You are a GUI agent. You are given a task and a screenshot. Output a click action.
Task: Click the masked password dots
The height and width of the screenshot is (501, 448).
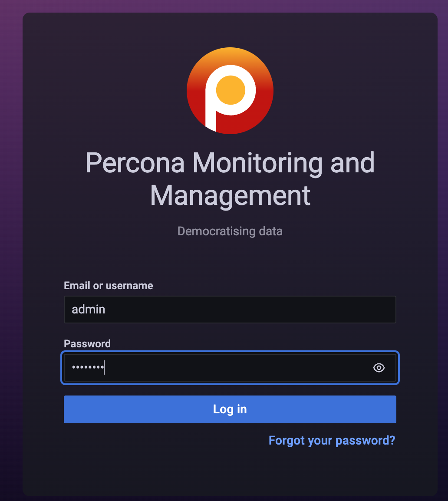(88, 367)
